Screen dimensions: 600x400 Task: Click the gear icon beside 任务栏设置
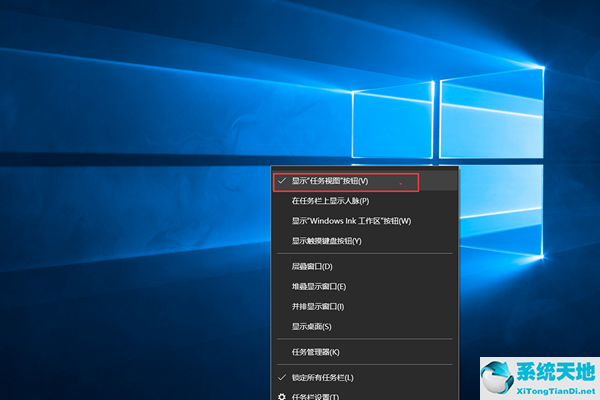coord(280,396)
